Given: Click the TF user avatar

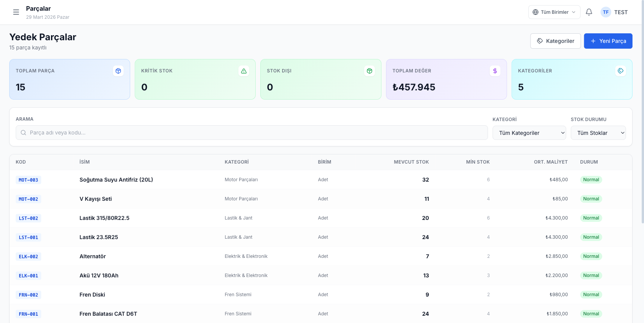Looking at the screenshot, I should point(606,12).
